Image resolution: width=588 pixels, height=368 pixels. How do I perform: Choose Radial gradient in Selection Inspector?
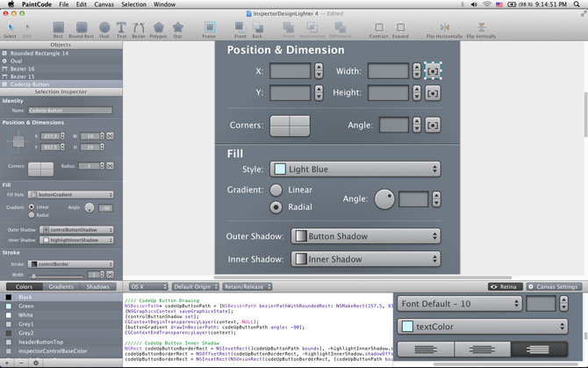(32, 215)
